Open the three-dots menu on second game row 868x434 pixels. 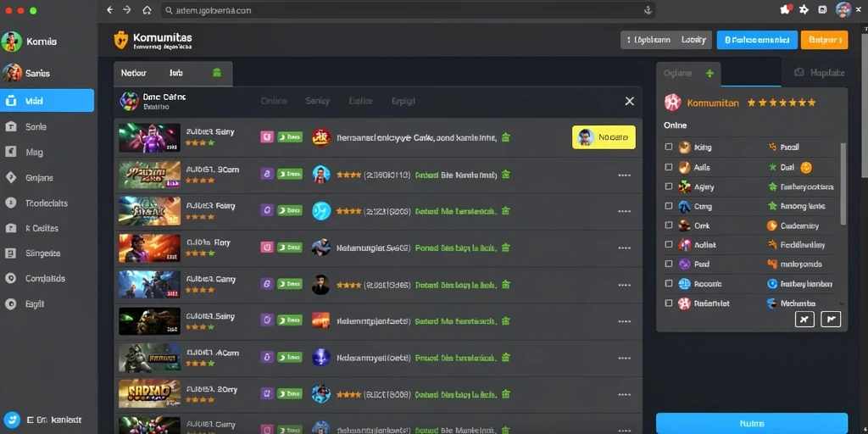625,175
